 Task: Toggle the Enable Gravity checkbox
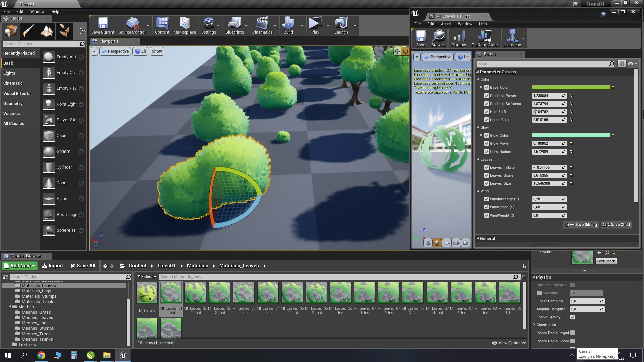(x=573, y=317)
